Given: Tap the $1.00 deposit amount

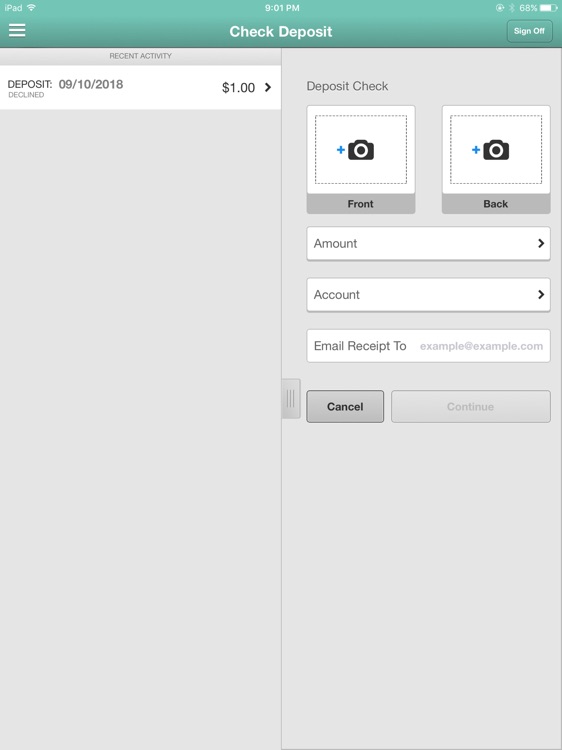Looking at the screenshot, I should pos(238,88).
